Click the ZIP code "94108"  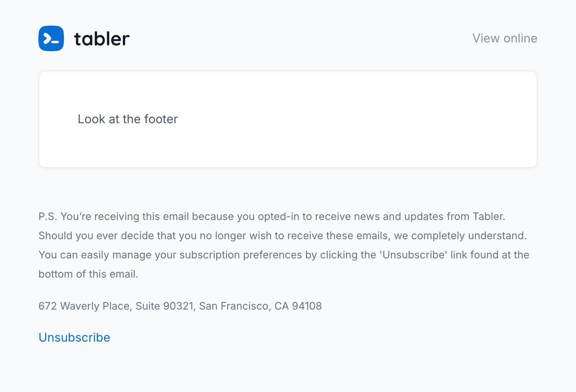[307, 306]
